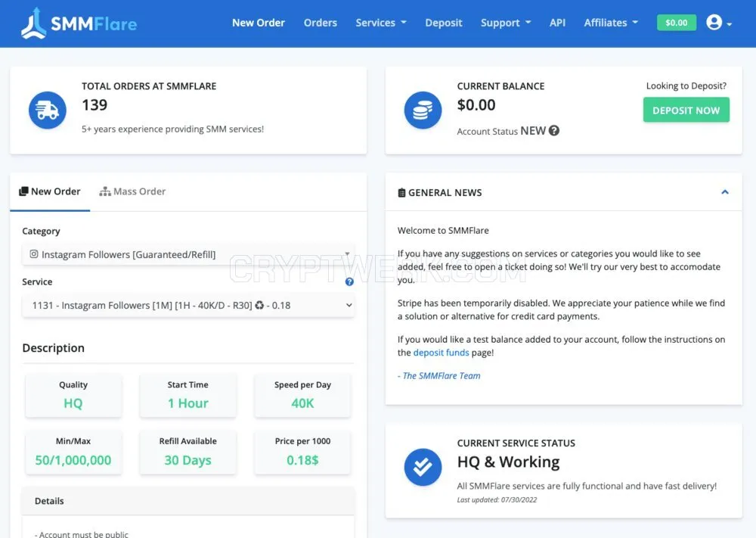Image resolution: width=756 pixels, height=538 pixels.
Task: Click the Min/Max 50/1,000,000 value
Action: click(73, 460)
